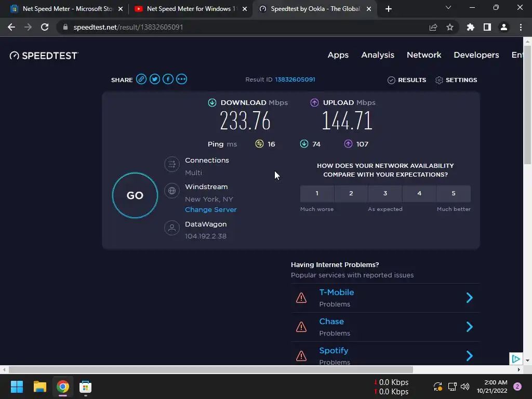532x399 pixels.
Task: Click the T-Mobile warning triangle icon
Action: tap(301, 298)
